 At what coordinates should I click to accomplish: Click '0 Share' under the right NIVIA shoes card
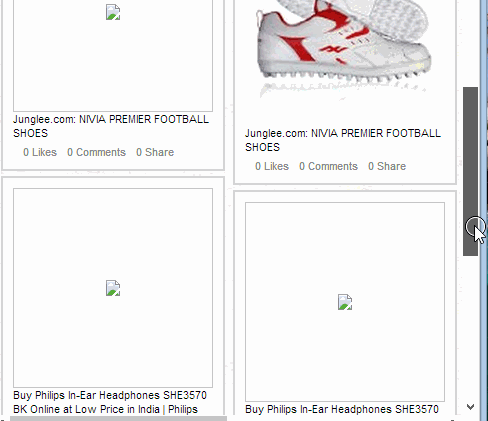[387, 166]
